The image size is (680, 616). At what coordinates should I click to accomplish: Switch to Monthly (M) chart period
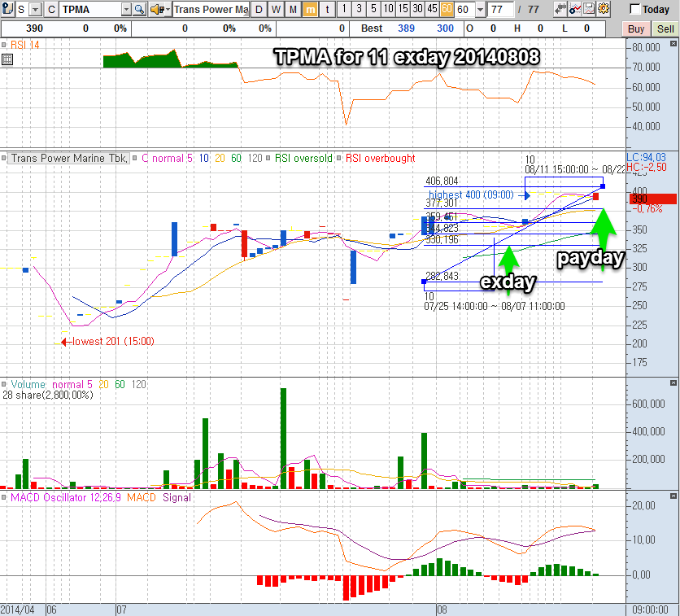coord(293,9)
